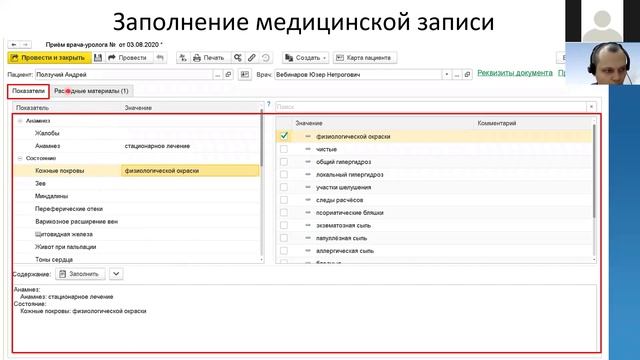Image resolution: width=640 pixels, height=360 pixels.
Task: Click the doctor field ellipsis button
Action: (457, 75)
